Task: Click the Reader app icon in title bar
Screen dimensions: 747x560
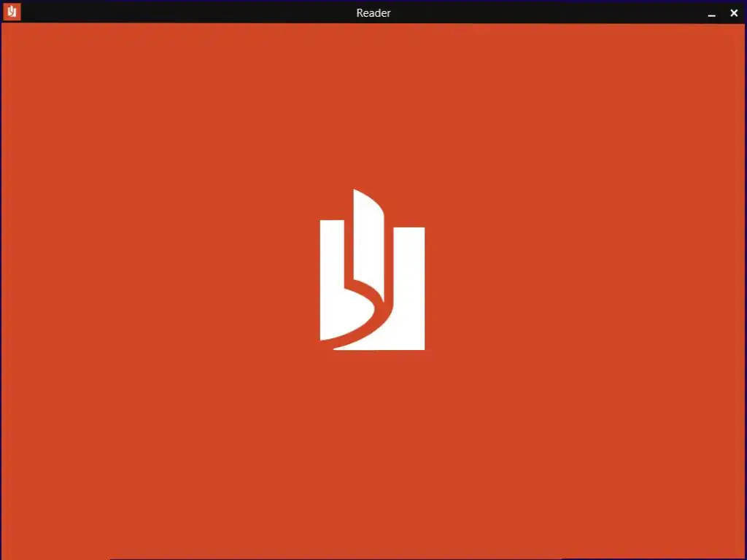Action: (12, 12)
